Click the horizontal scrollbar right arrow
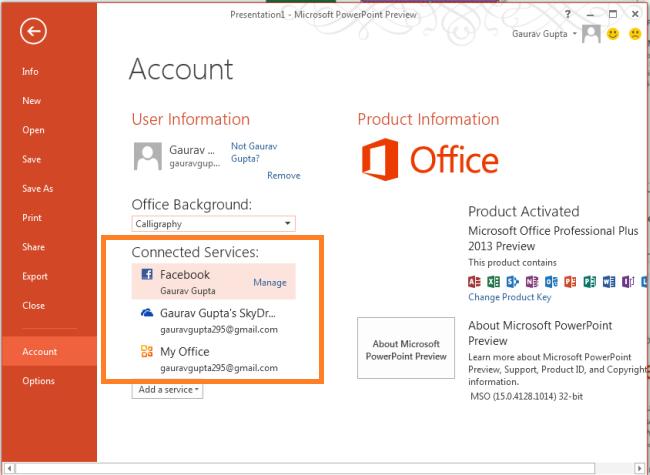Screen dimensions: 650x475 click(641, 469)
